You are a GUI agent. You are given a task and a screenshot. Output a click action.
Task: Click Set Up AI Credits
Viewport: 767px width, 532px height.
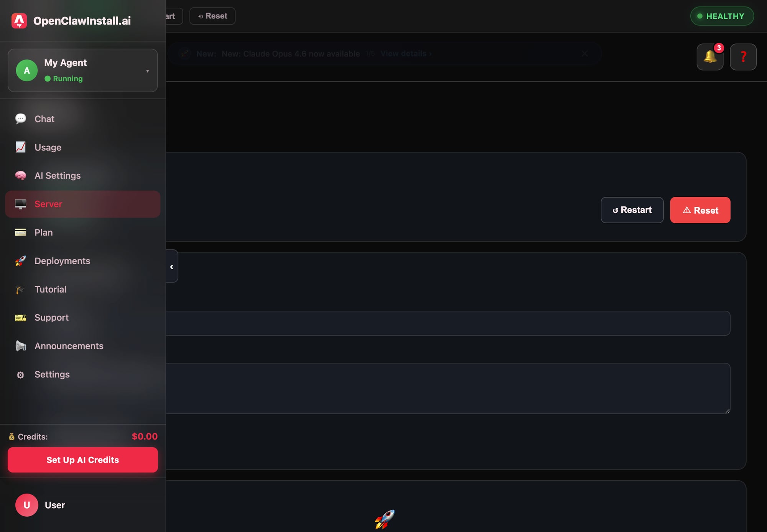(82, 460)
